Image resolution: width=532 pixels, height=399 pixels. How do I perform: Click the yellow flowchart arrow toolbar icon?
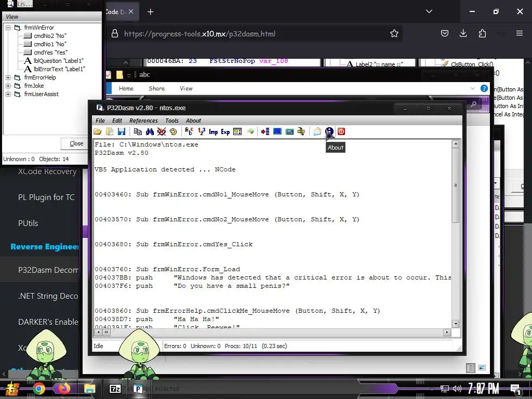[301, 131]
